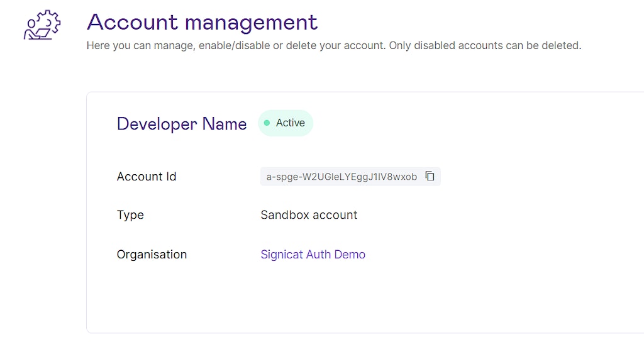Click the Account management page title
This screenshot has height=347, width=644.
pos(202,22)
